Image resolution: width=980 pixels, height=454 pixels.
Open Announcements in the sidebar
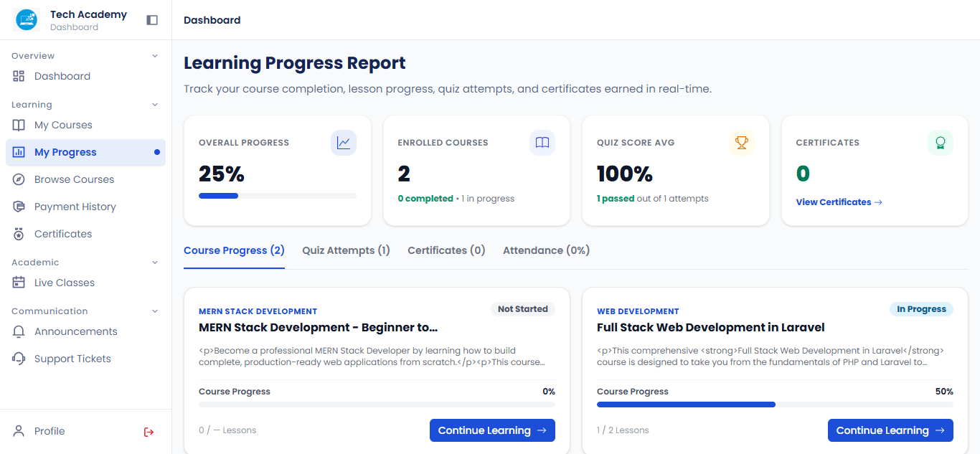[x=85, y=331]
